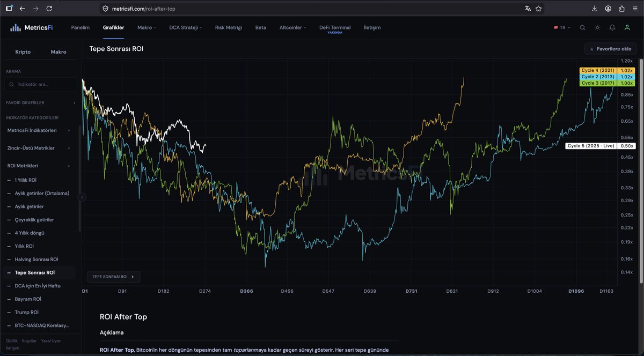Open notifications bell
This screenshot has height=356, width=644.
pyautogui.click(x=612, y=27)
